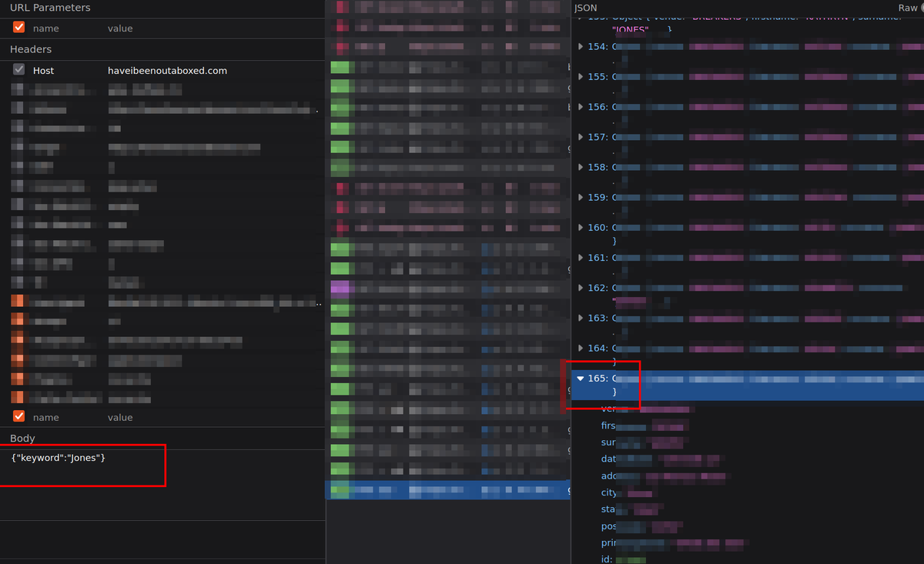Collapse the expanded JSON object 165

pyautogui.click(x=581, y=379)
